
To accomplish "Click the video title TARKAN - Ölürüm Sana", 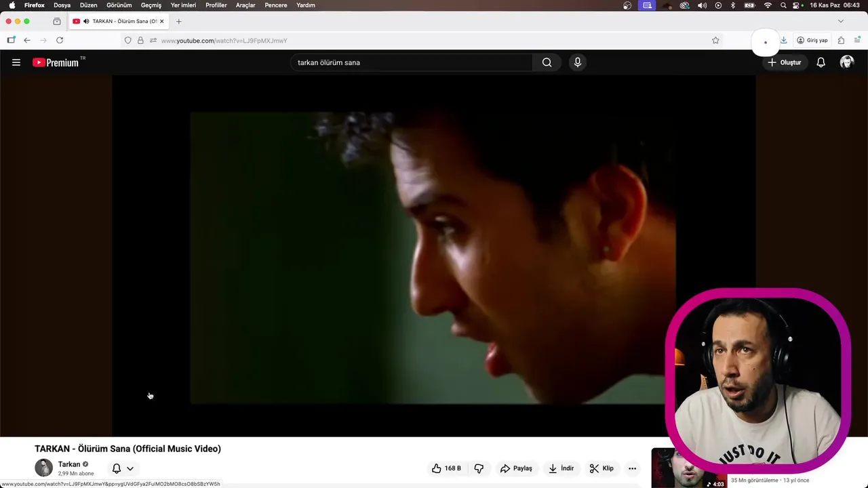I will pyautogui.click(x=127, y=449).
